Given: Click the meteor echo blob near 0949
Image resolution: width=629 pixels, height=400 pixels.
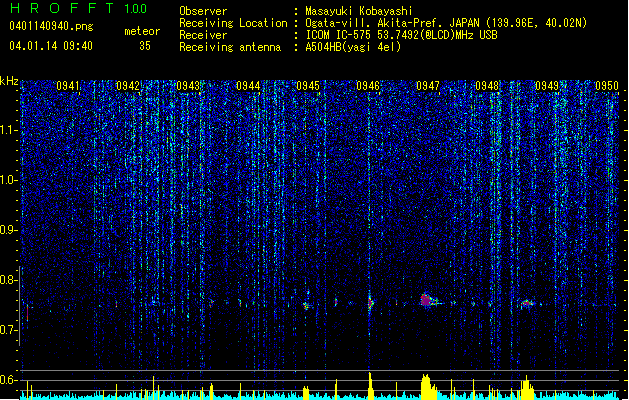Looking at the screenshot, I should click(x=528, y=304).
